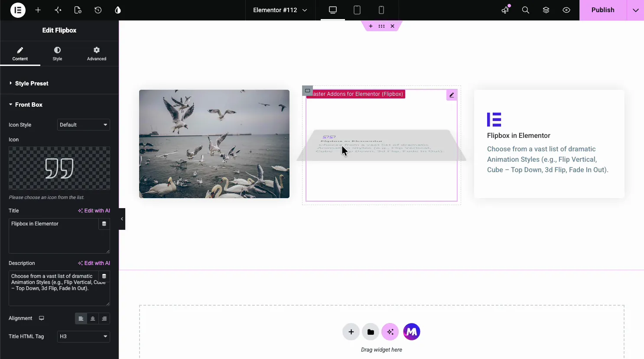Open the Finder search icon
This screenshot has height=359, width=644.
point(526,10)
